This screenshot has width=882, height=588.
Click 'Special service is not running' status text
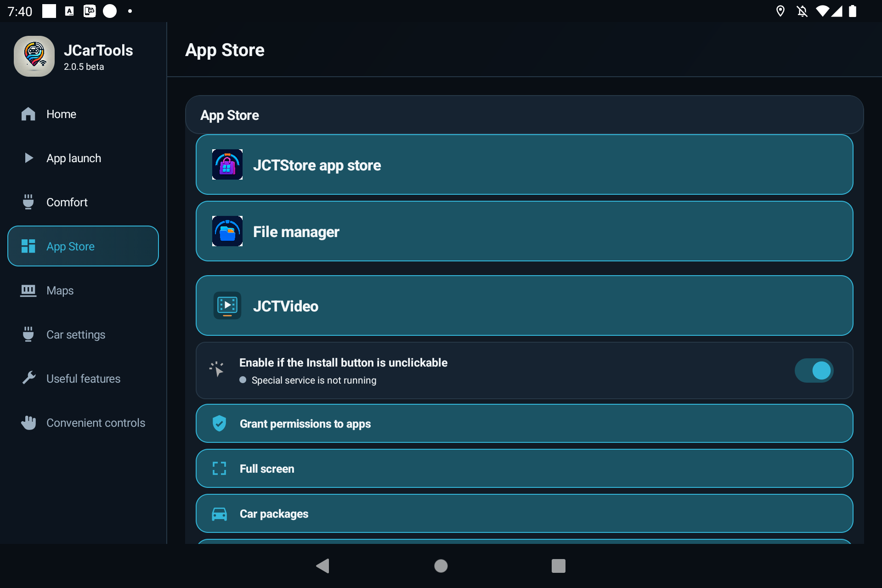314,380
